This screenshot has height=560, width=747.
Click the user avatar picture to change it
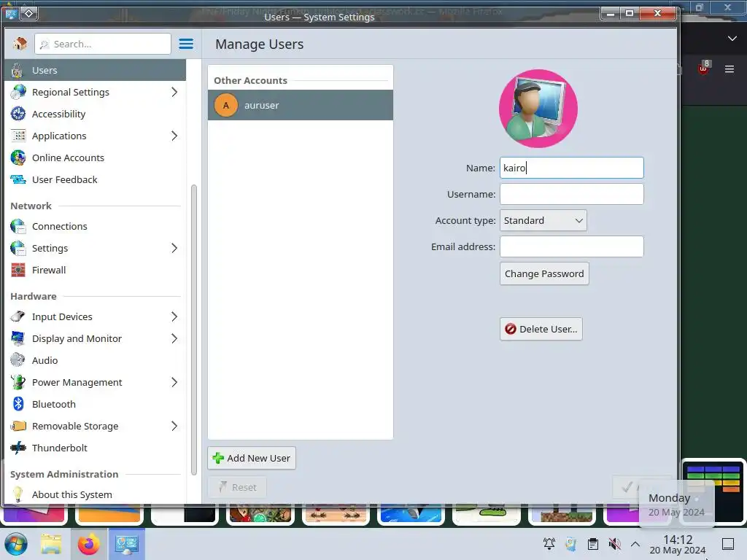coord(538,109)
